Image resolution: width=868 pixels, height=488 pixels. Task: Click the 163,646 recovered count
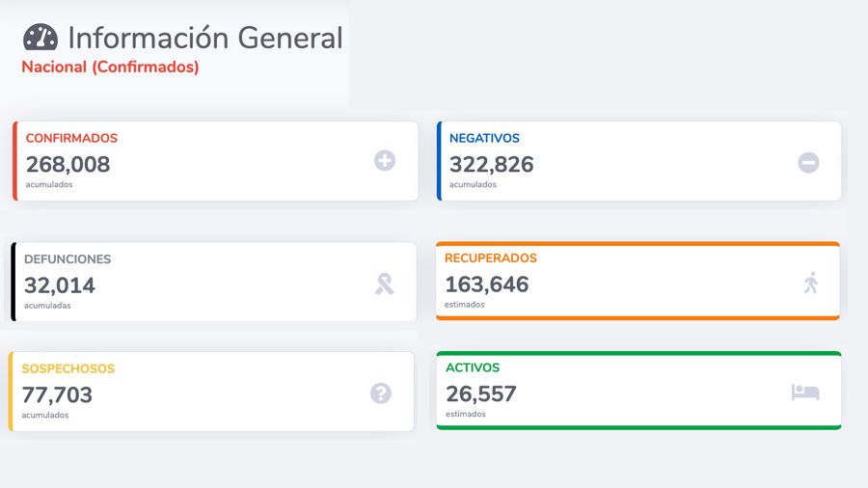[487, 285]
